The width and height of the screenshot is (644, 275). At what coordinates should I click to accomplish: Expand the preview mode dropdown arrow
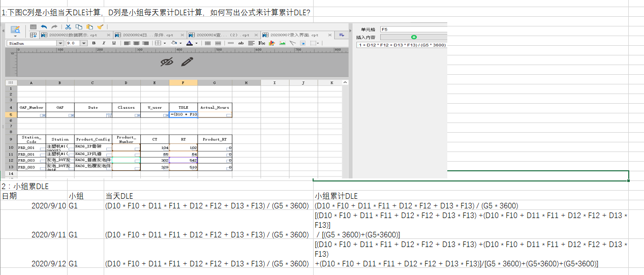tap(15, 36)
